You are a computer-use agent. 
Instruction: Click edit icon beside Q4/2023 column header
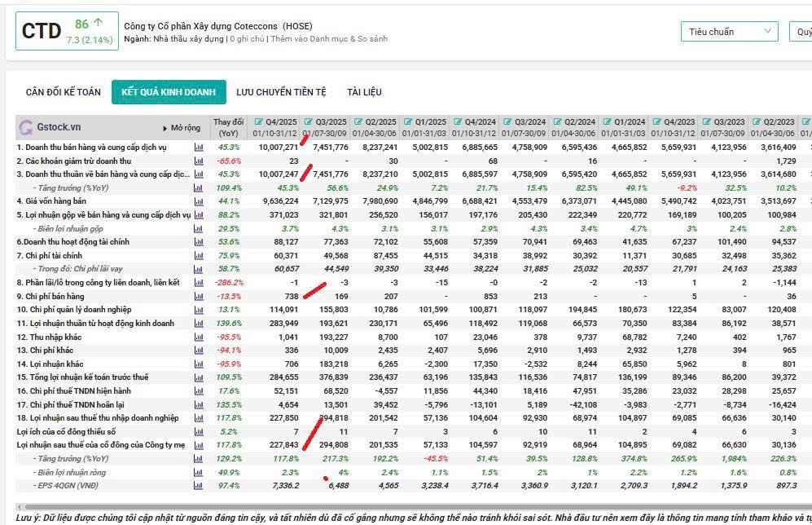pos(656,121)
